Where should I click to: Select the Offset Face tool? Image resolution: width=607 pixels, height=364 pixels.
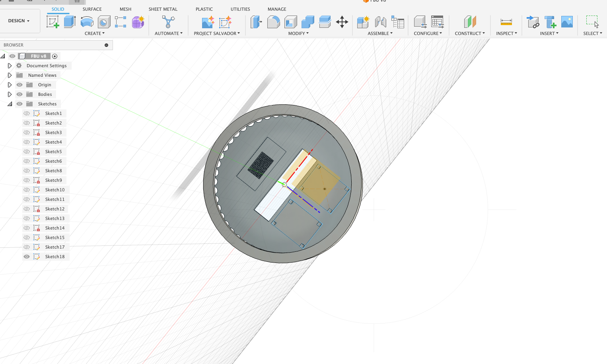pyautogui.click(x=325, y=22)
